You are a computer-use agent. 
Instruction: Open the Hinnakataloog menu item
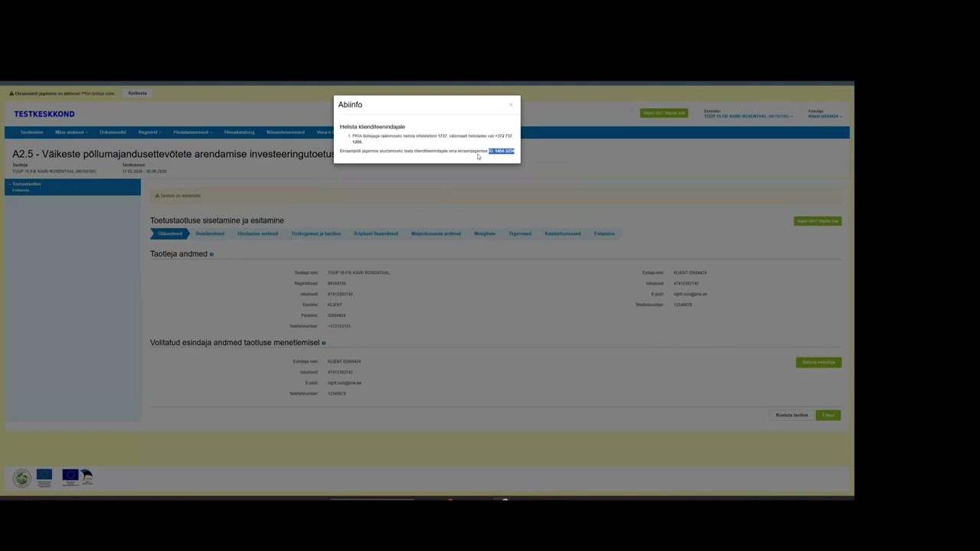click(x=239, y=132)
